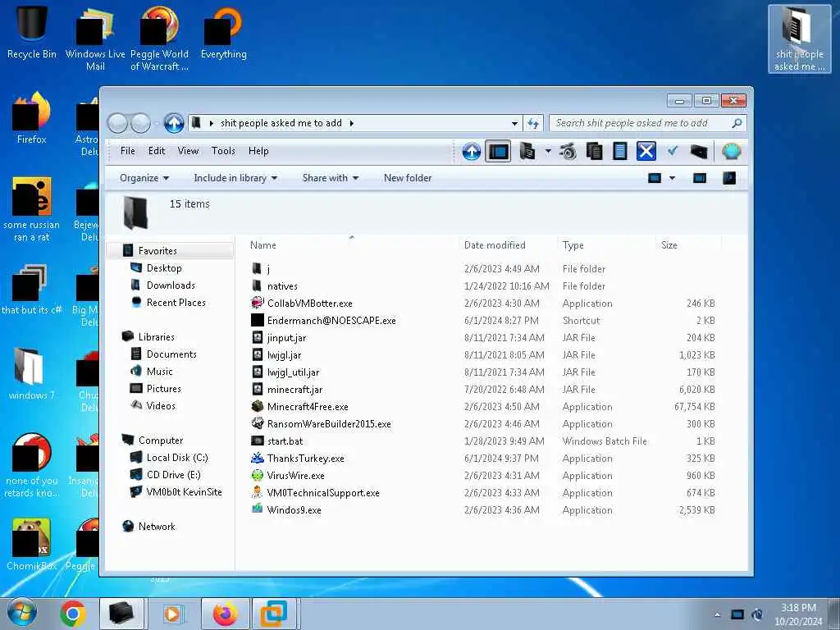Click the Back navigation button
This screenshot has width=840, height=630.
117,123
